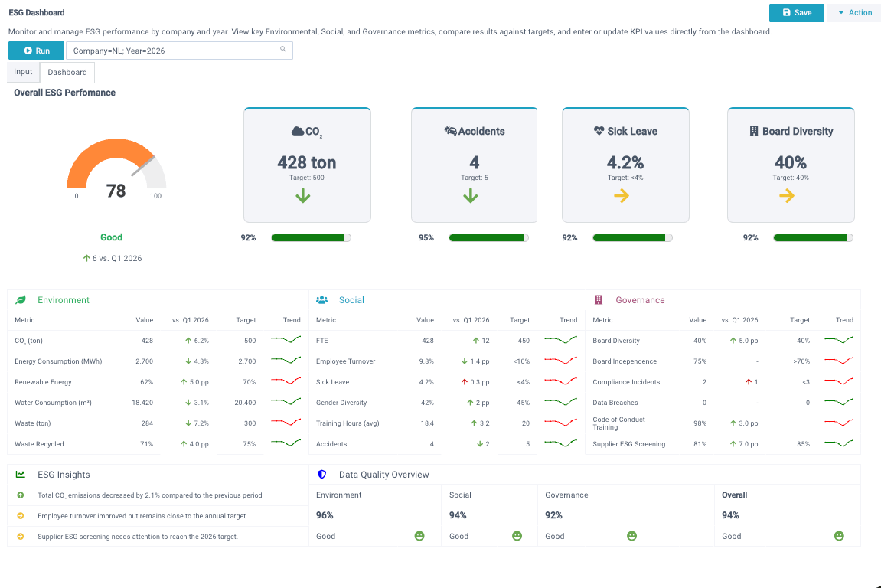The width and height of the screenshot is (881, 588).
Task: Click the Environment section heading
Action: (64, 300)
